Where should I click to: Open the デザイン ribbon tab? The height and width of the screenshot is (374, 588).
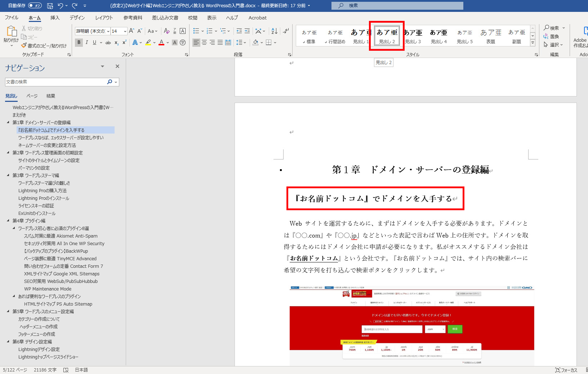pyautogui.click(x=77, y=18)
